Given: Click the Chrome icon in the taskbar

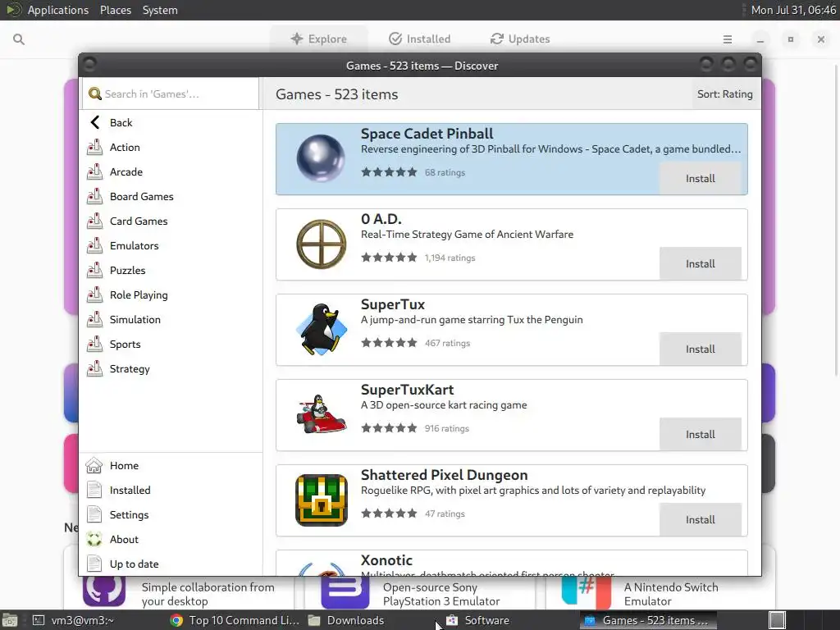Looking at the screenshot, I should pyautogui.click(x=176, y=620).
